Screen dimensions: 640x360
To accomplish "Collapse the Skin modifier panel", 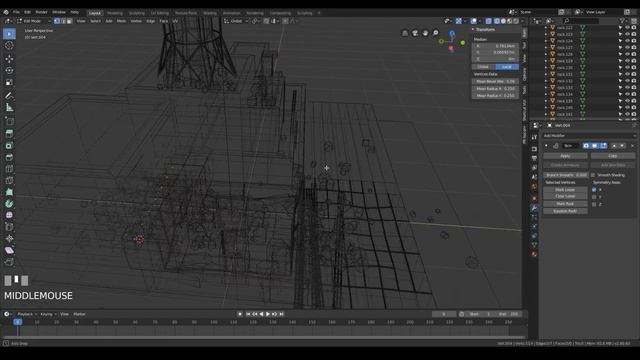I will pyautogui.click(x=547, y=146).
